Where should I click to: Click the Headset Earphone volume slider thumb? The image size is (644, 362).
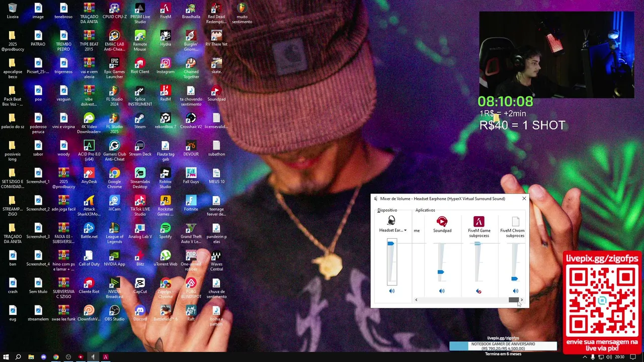391,243
